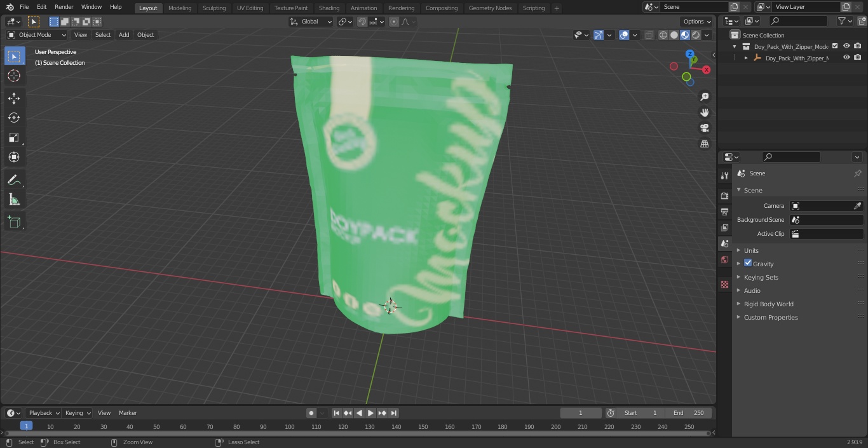Switch to the Shading workspace tab

329,8
